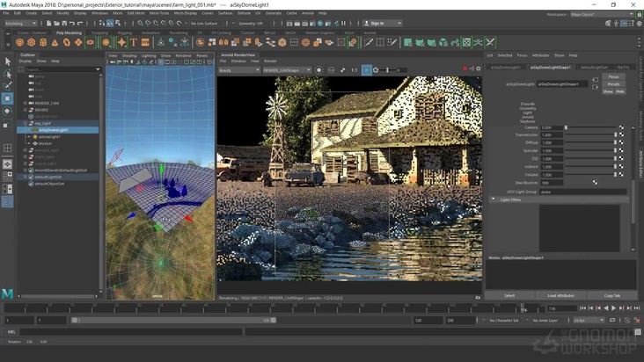Click the 1:1 zoom icon in Arnold RenderView
The height and width of the screenshot is (362, 644).
[354, 70]
